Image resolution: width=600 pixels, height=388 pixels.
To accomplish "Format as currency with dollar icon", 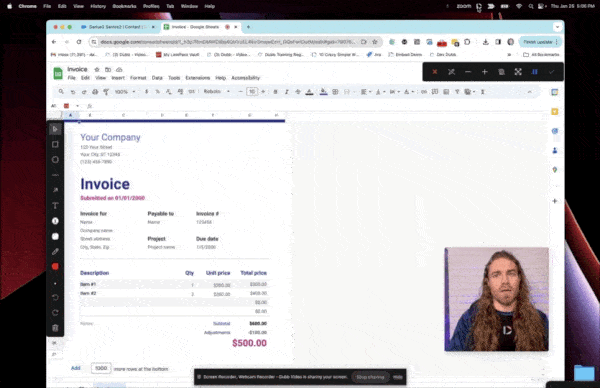I will [146, 92].
